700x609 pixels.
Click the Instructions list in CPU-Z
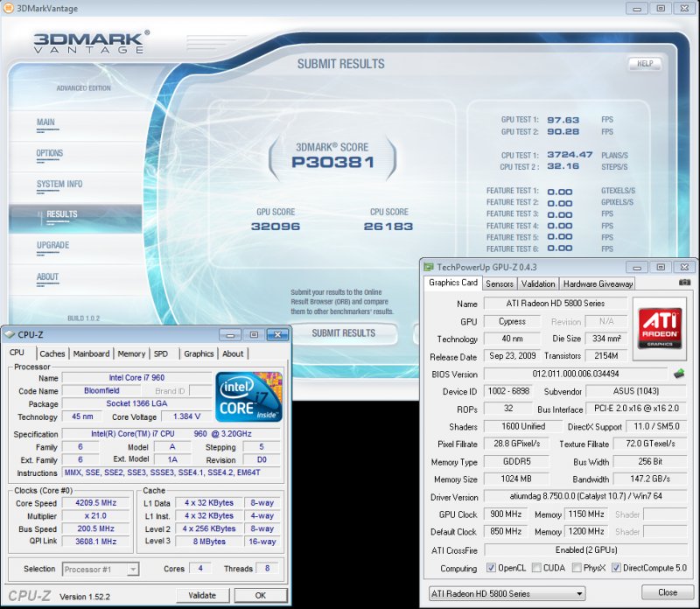(171, 472)
